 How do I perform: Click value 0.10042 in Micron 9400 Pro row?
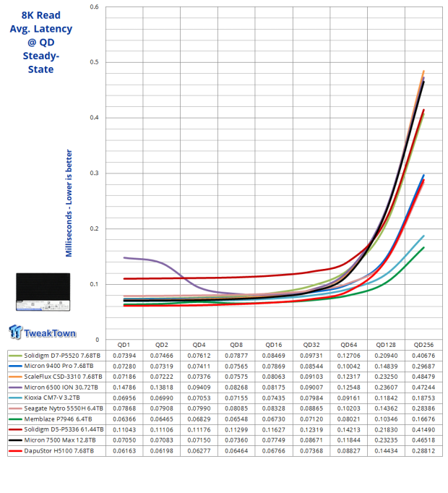349,366
